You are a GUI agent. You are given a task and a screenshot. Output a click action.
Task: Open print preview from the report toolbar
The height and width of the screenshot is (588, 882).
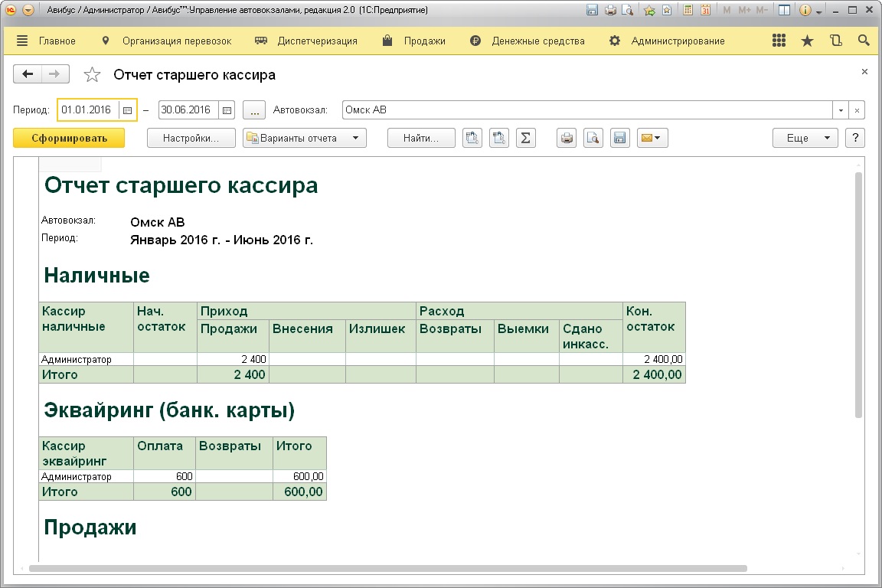593,139
